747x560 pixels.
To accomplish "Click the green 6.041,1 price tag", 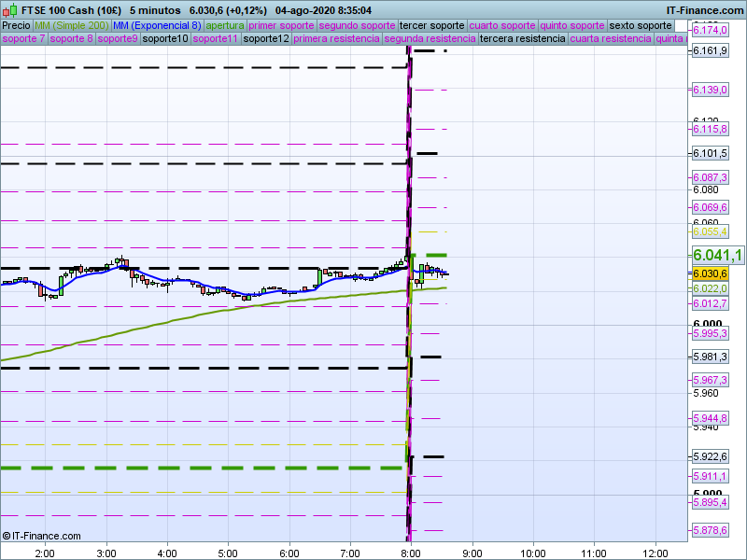I will click(x=717, y=256).
